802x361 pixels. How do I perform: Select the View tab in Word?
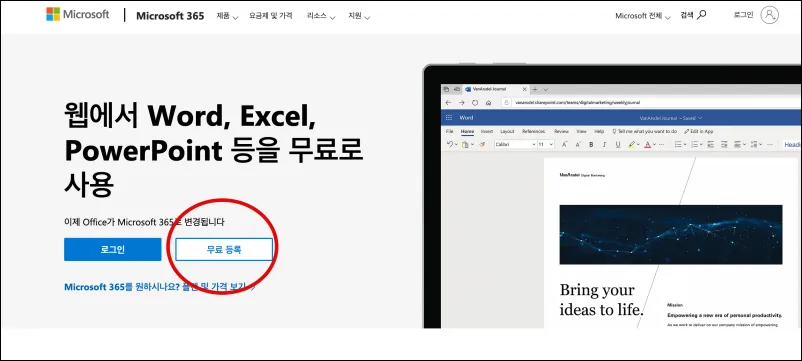pyautogui.click(x=582, y=131)
